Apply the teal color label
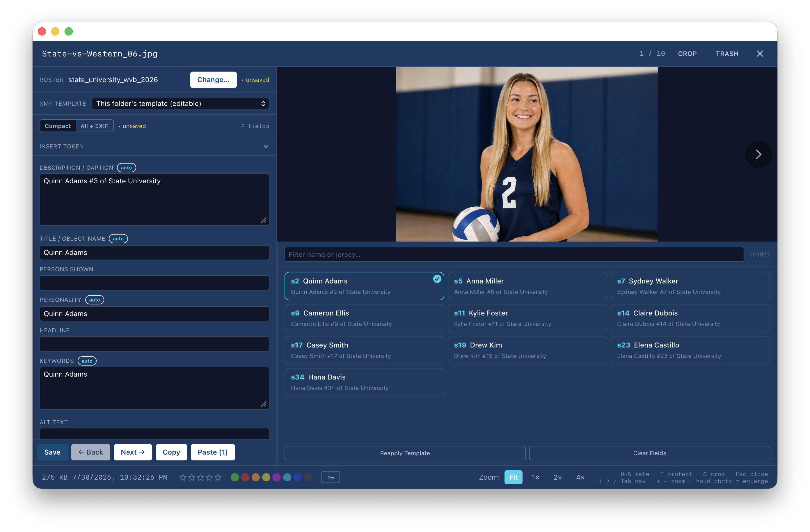Screen dimensions: 810x532 [x=287, y=477]
